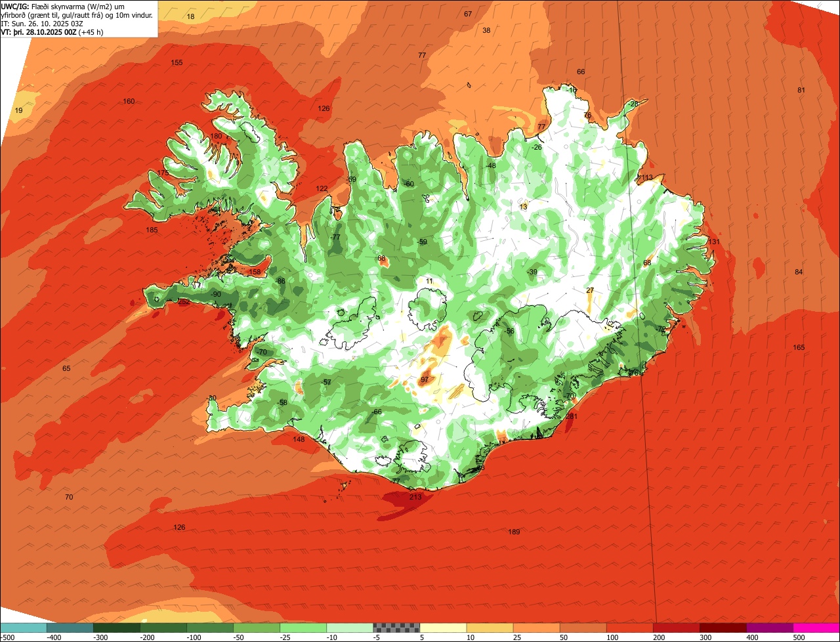Click the map value -90
840x642 pixels.
point(216,295)
